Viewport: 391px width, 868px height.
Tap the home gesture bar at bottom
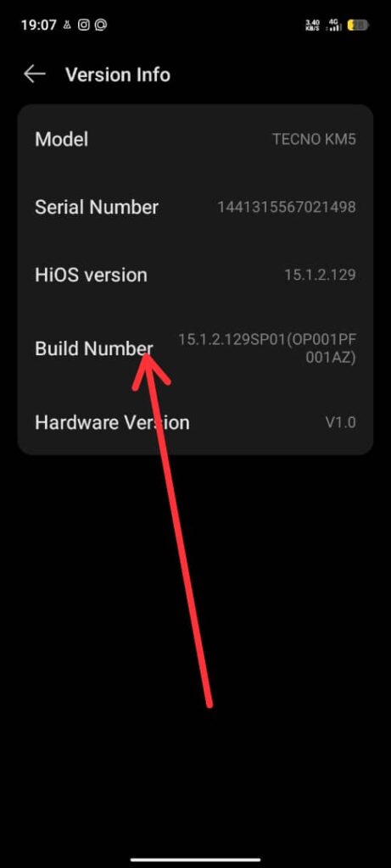195,860
